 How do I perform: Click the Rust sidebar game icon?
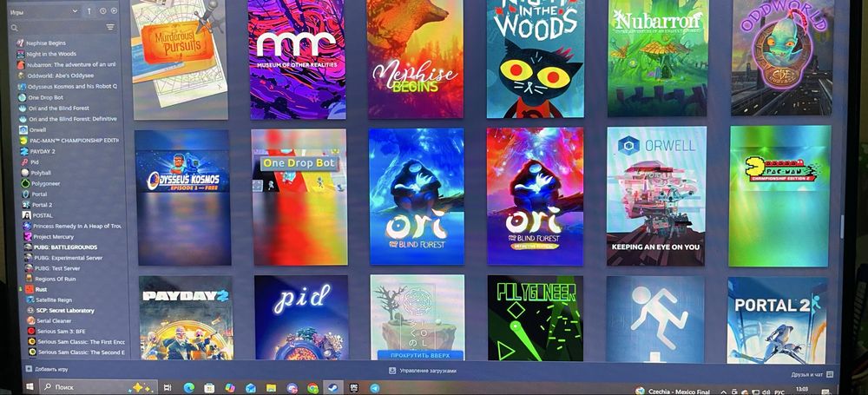(29, 289)
